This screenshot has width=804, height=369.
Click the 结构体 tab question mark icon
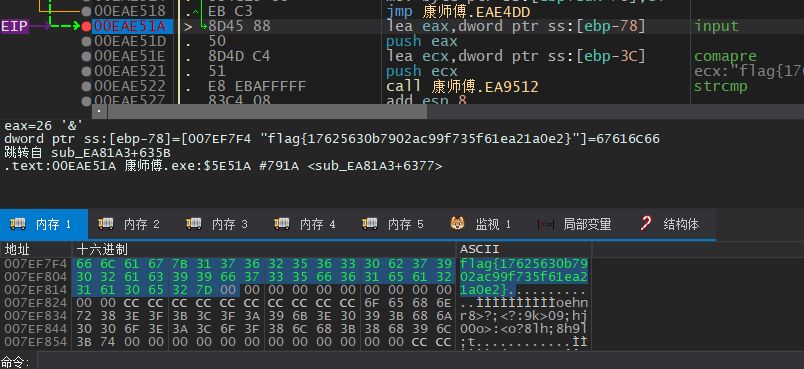pos(646,223)
